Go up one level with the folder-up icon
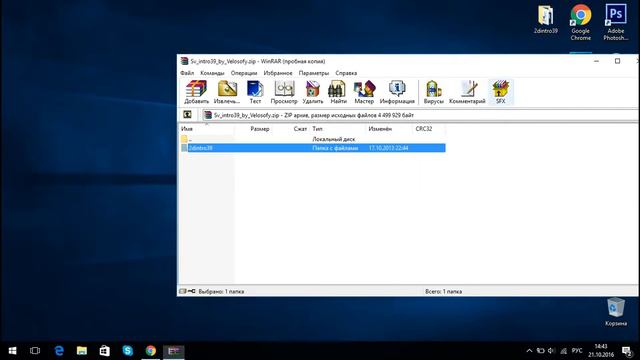This screenshot has height=360, width=640. click(187, 115)
